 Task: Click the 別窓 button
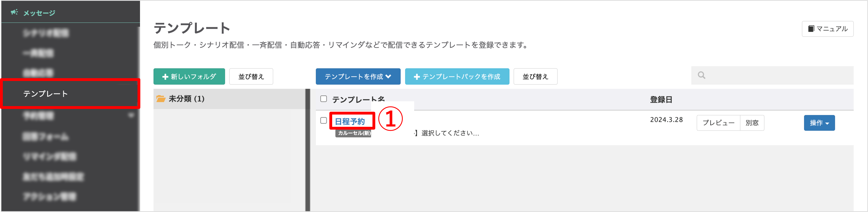[x=752, y=123]
